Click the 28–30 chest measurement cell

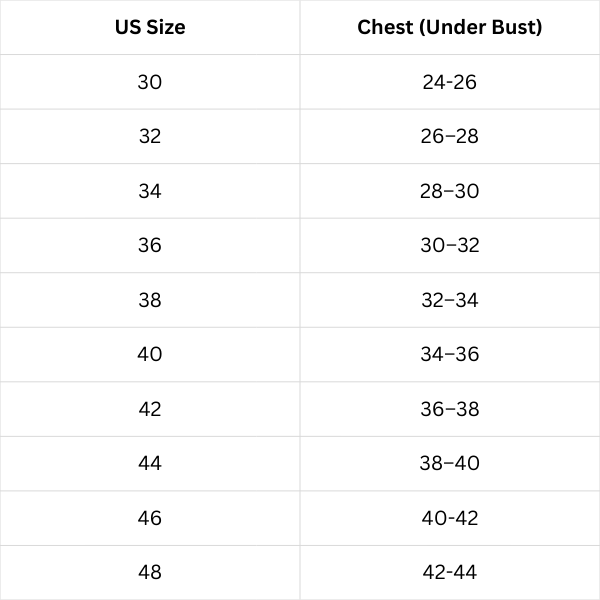click(x=450, y=191)
